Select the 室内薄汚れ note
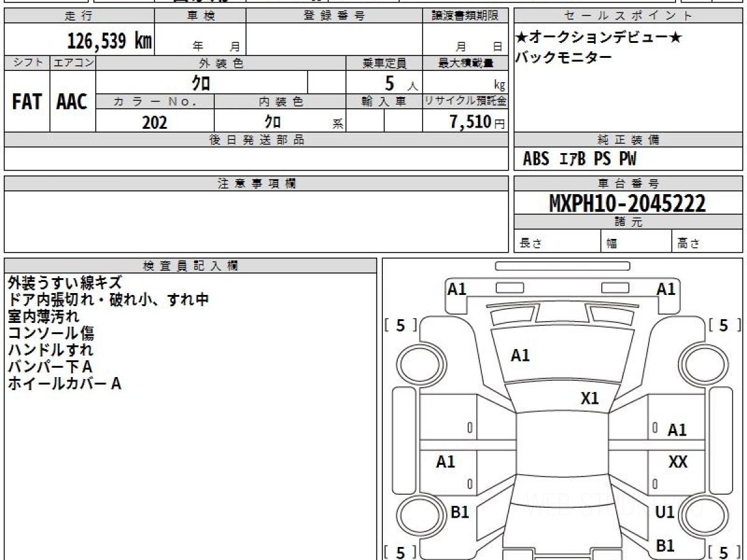747x560 pixels. [44, 316]
